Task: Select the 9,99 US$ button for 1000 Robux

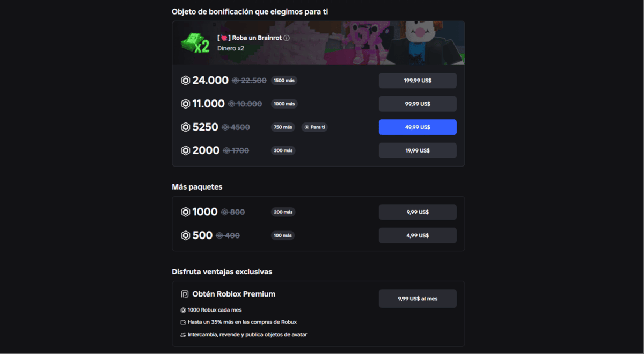Action: pos(418,212)
